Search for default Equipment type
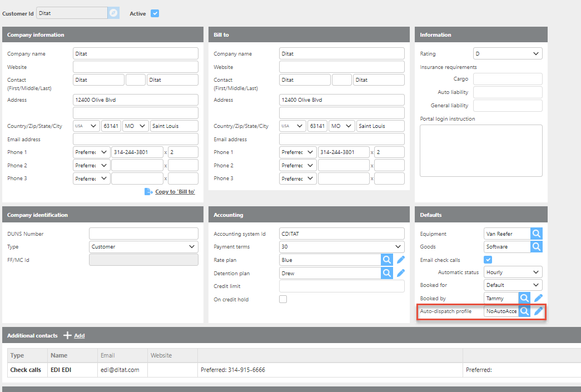Viewport: 581px width, 392px height. click(536, 234)
